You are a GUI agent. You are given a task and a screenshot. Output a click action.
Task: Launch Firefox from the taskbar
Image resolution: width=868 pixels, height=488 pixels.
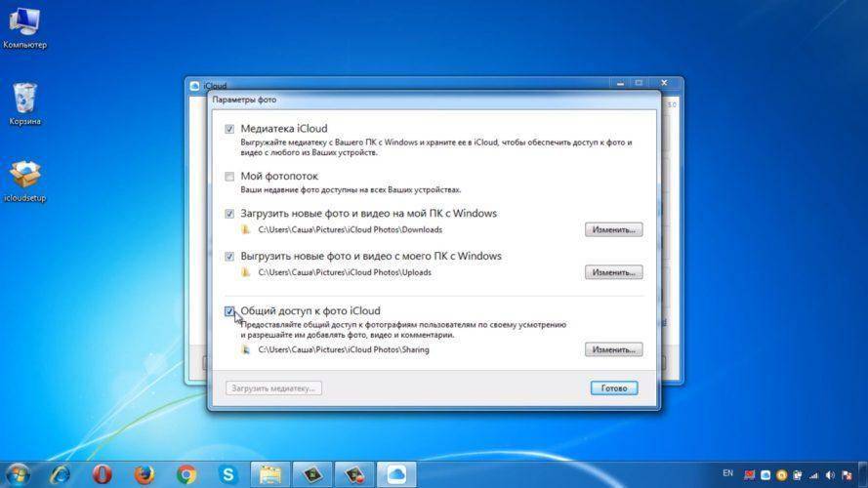click(x=144, y=474)
